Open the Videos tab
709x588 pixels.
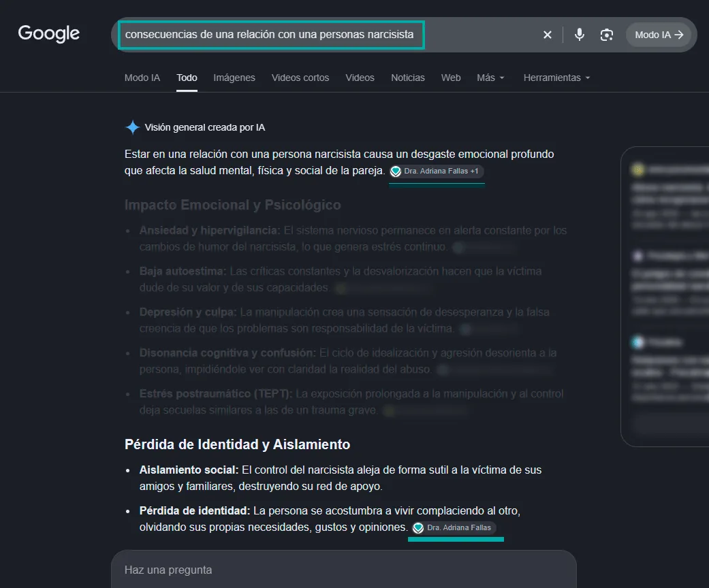[x=360, y=78]
